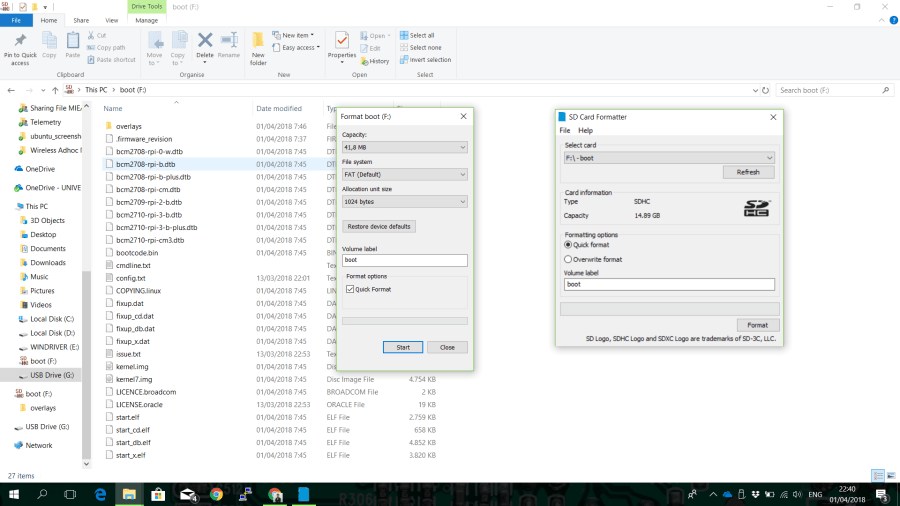Click the New folder icon
The height and width of the screenshot is (506, 900).
tap(258, 42)
